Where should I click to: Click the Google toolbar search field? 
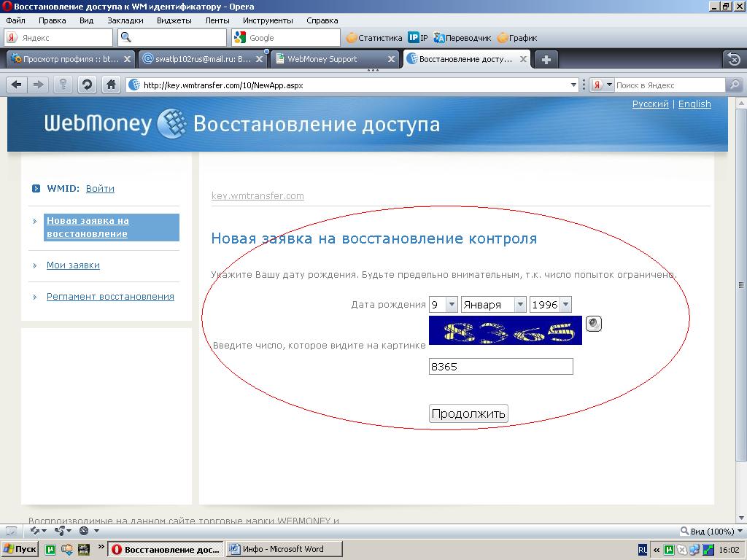click(286, 38)
